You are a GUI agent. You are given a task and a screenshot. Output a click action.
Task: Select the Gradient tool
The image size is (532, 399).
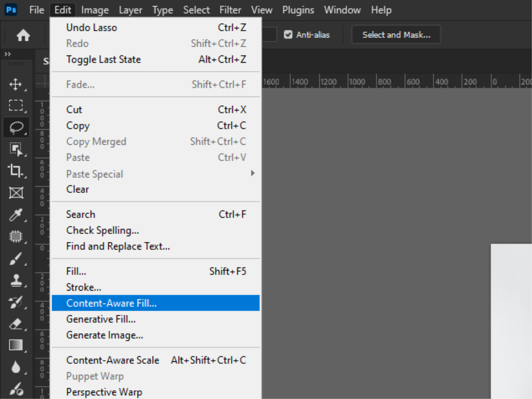click(x=16, y=345)
